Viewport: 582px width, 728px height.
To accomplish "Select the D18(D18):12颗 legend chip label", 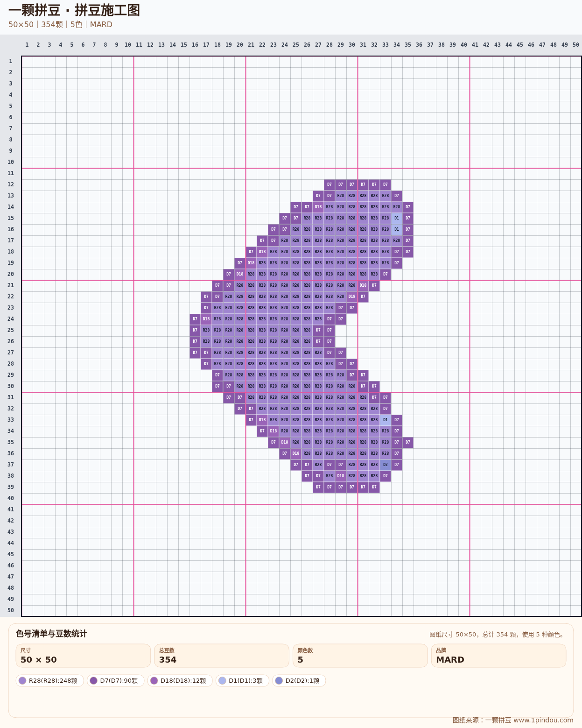I will click(183, 681).
